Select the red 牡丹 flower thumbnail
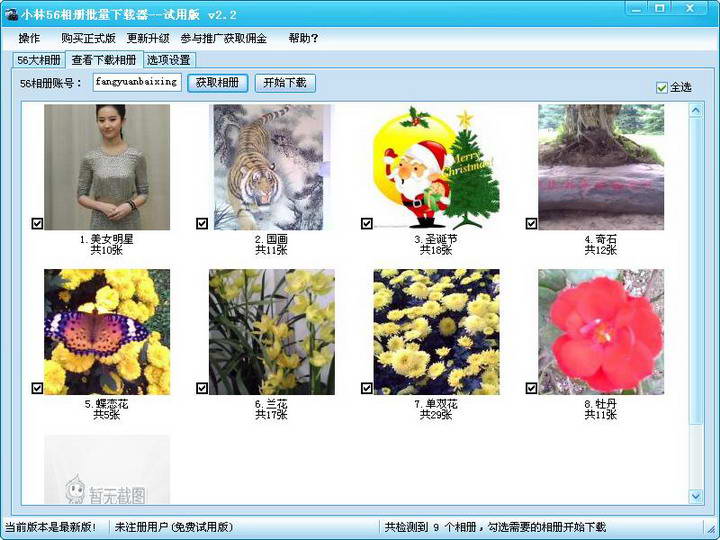The height and width of the screenshot is (540, 720). tap(601, 332)
